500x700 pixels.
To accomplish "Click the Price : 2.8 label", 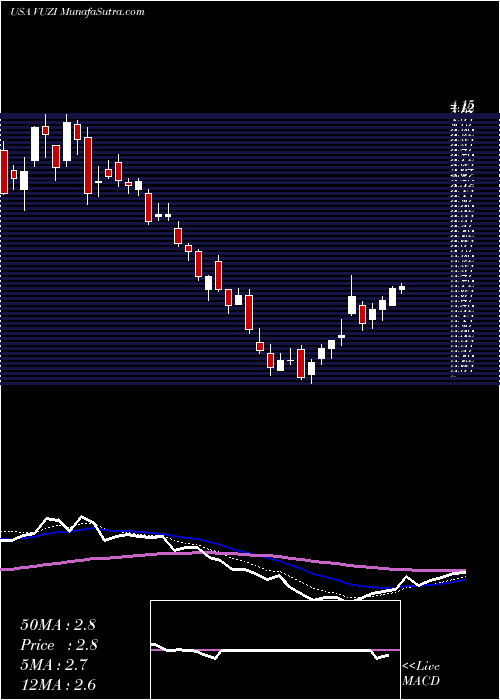I will [59, 645].
